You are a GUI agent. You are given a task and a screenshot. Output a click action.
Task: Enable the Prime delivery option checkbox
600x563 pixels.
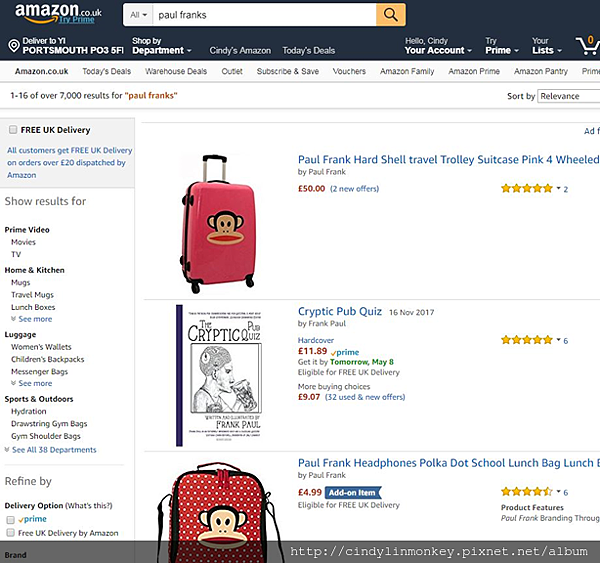(x=10, y=519)
